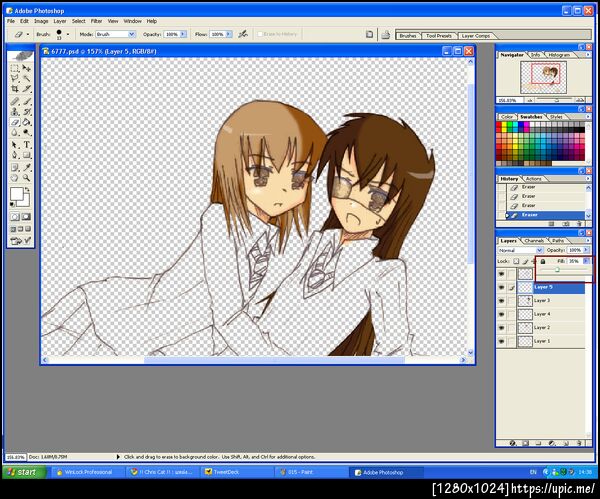
Task: Select the Rectangular Marquee tool
Action: [x=15, y=68]
